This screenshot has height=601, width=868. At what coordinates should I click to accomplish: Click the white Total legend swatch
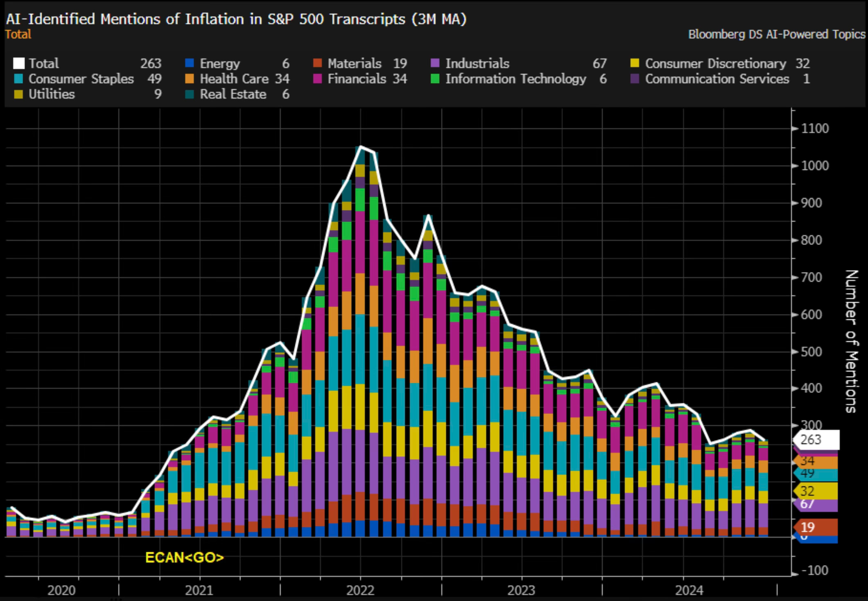19,63
